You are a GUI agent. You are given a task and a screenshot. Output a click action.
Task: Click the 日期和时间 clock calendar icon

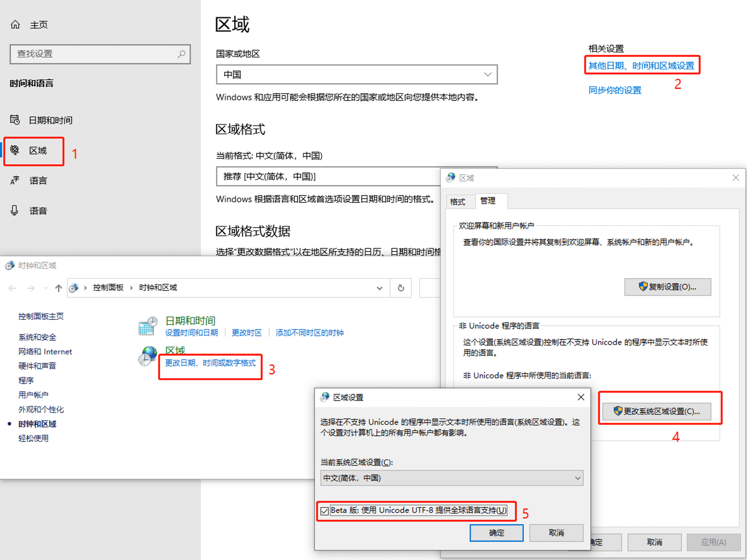148,326
